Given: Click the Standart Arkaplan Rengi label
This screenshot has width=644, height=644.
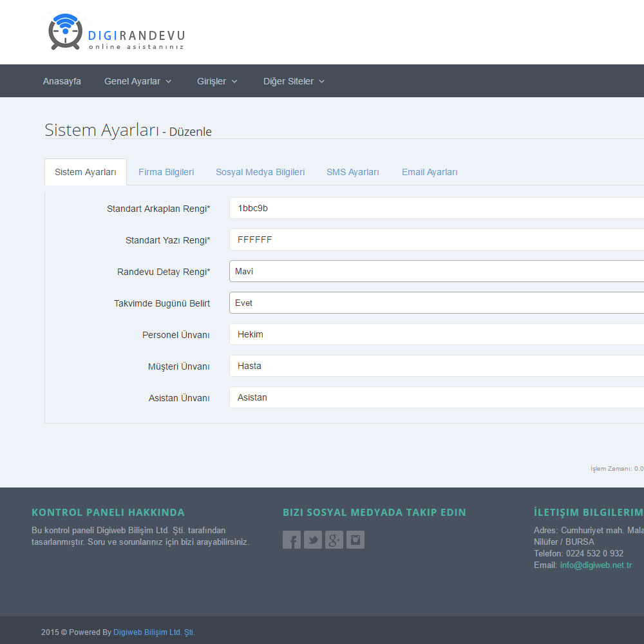Looking at the screenshot, I should [x=158, y=209].
